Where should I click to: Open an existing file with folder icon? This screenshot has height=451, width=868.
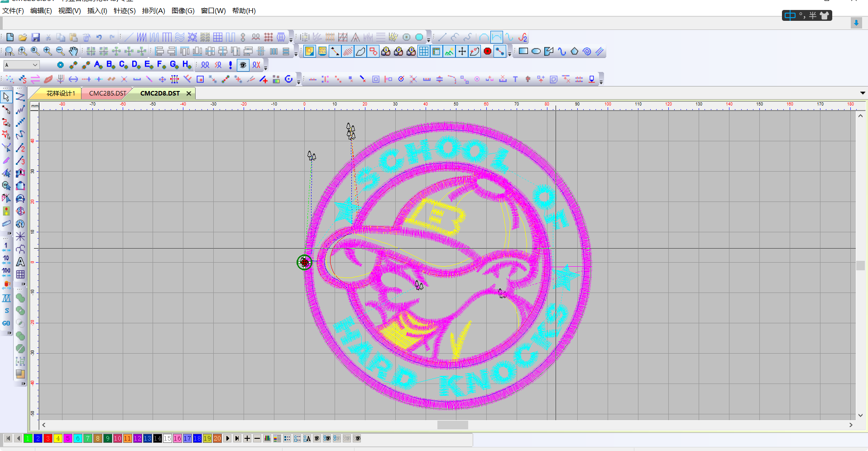tap(23, 37)
